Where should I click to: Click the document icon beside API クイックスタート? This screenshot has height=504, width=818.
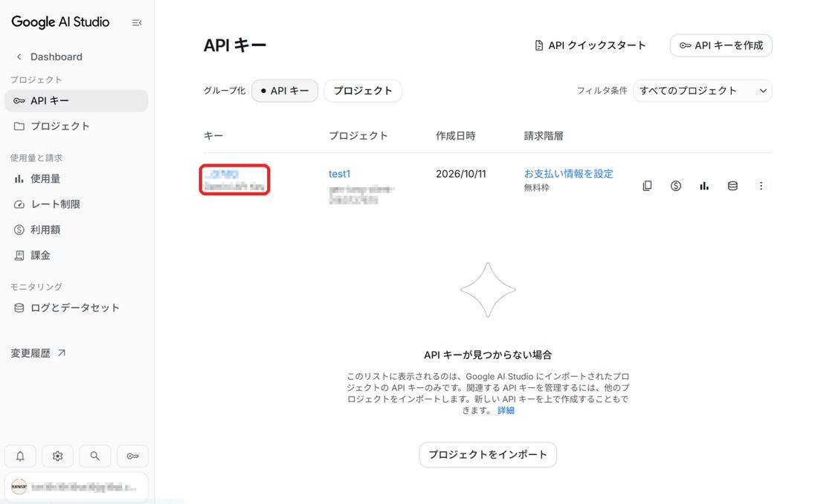(x=539, y=45)
